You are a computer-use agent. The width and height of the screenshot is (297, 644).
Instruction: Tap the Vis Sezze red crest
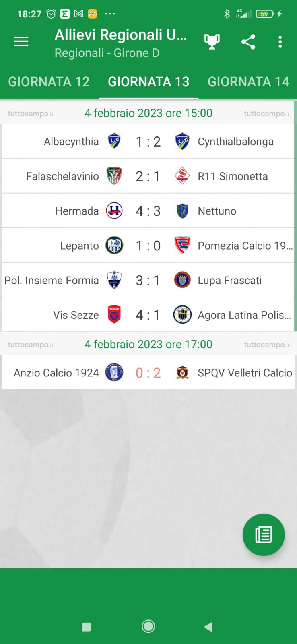click(114, 315)
